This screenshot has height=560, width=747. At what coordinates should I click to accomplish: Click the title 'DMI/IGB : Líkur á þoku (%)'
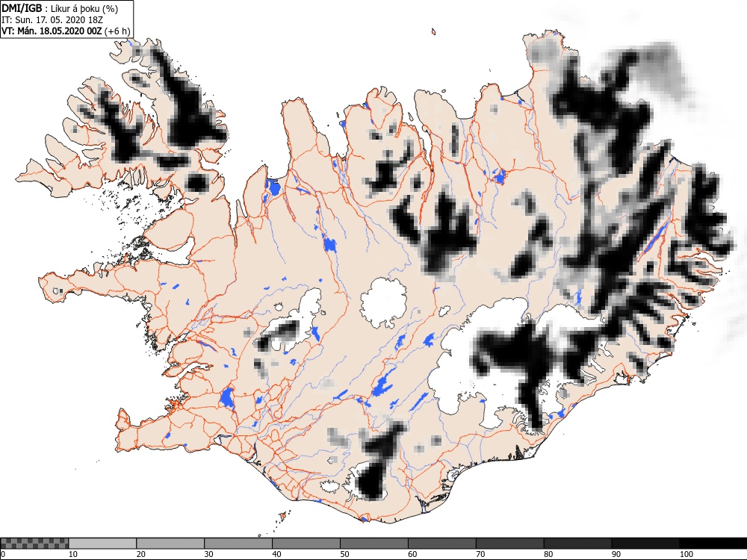tap(60, 8)
